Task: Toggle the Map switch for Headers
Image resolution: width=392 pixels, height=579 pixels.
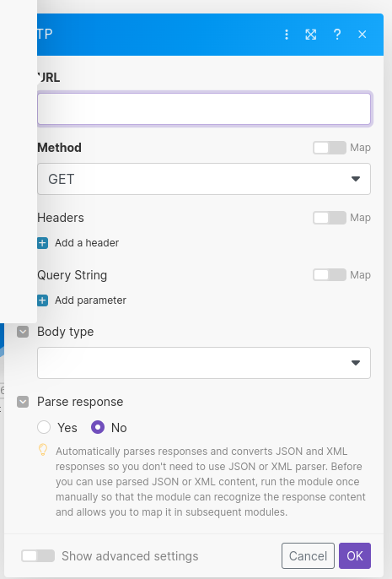Action: 330,218
